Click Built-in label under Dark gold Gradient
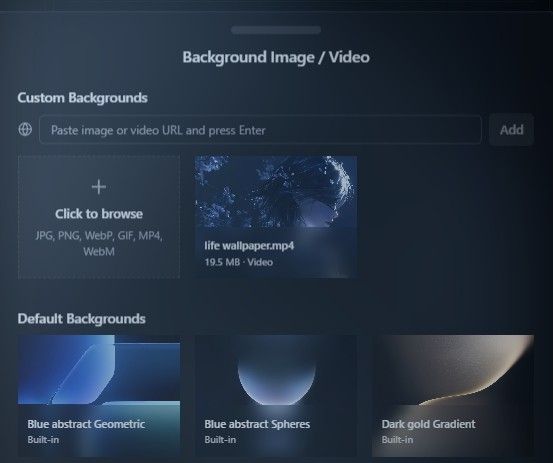This screenshot has height=463, width=553. click(x=397, y=440)
